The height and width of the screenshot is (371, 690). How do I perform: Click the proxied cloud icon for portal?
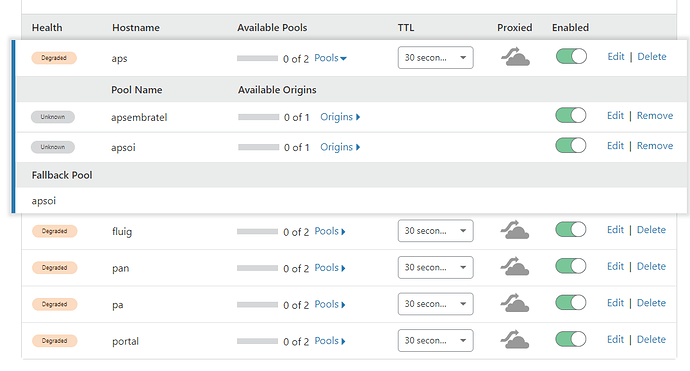click(515, 340)
